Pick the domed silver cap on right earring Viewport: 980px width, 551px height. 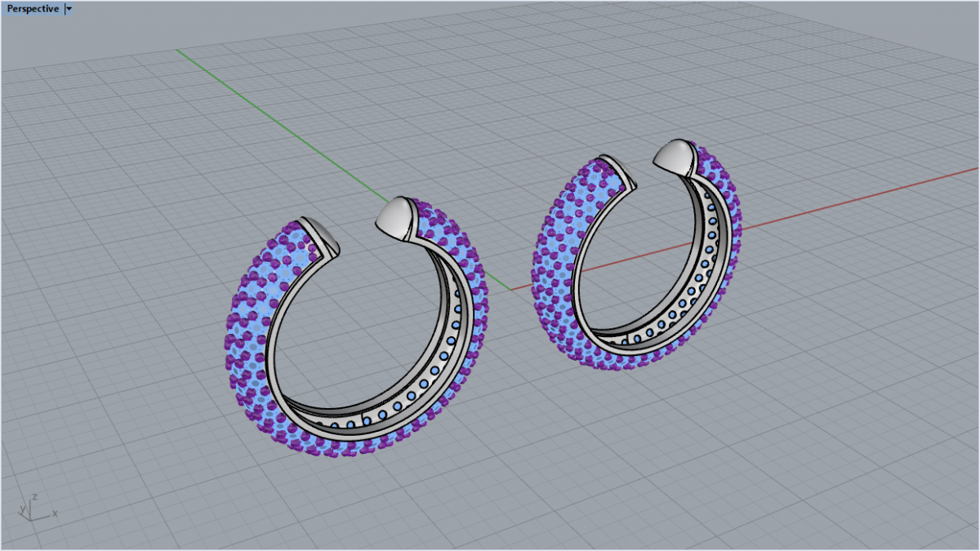(x=675, y=156)
